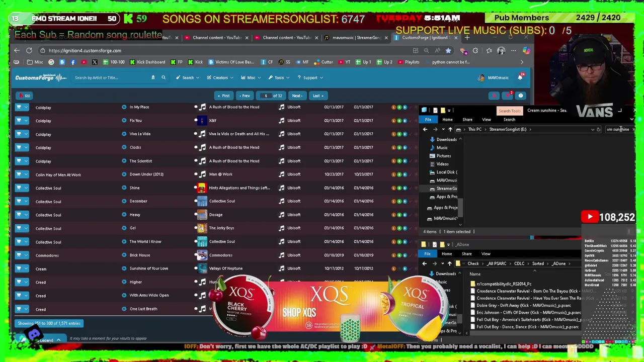Click the round blue icon in pagination bar
This screenshot has width=644, height=362.
pyautogui.click(x=521, y=96)
